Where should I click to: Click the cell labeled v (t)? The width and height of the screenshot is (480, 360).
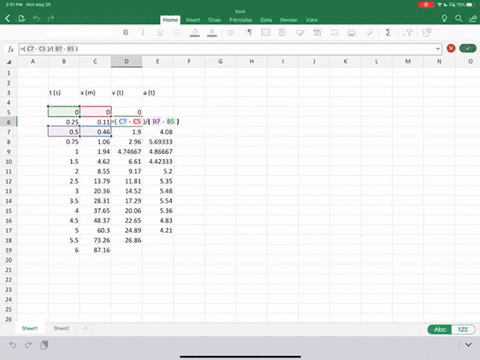[127, 93]
